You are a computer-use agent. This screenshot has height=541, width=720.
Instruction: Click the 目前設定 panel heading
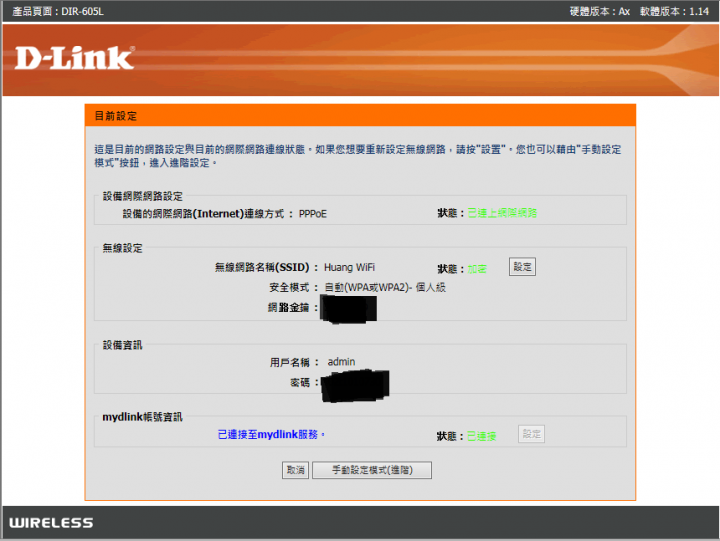[x=116, y=116]
